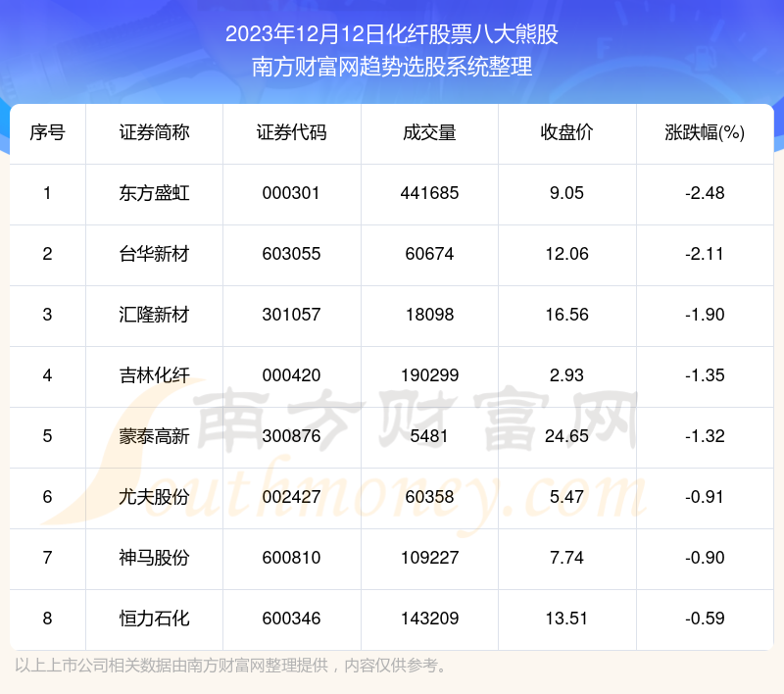
Task: Click the title 2023年12月12日化纤股票八大熊股
Action: [392, 34]
